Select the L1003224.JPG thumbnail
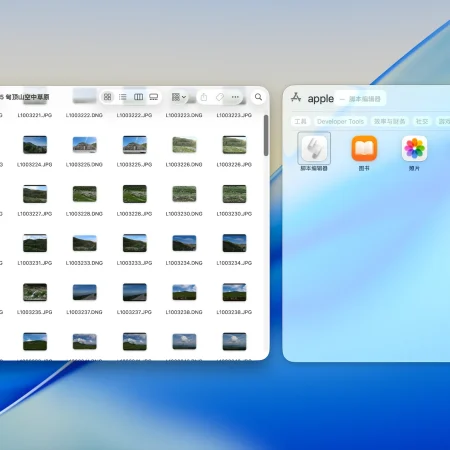This screenshot has width=450, height=450. tap(35, 145)
